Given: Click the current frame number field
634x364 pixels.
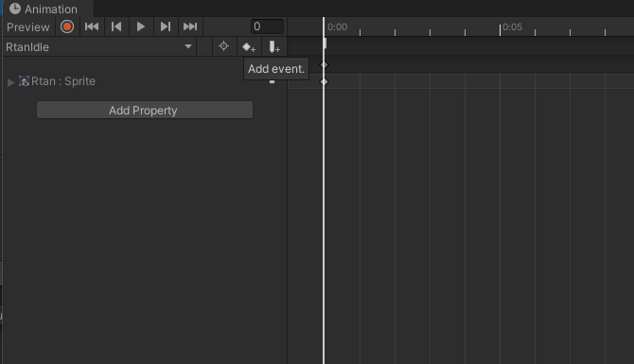Looking at the screenshot, I should point(267,26).
